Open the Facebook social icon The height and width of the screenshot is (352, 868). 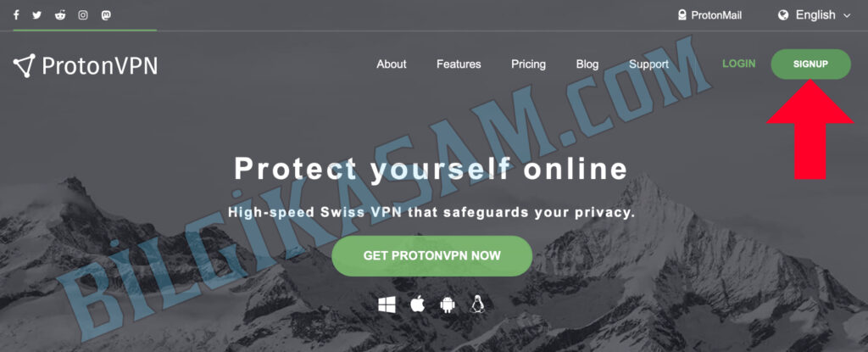pyautogui.click(x=16, y=15)
